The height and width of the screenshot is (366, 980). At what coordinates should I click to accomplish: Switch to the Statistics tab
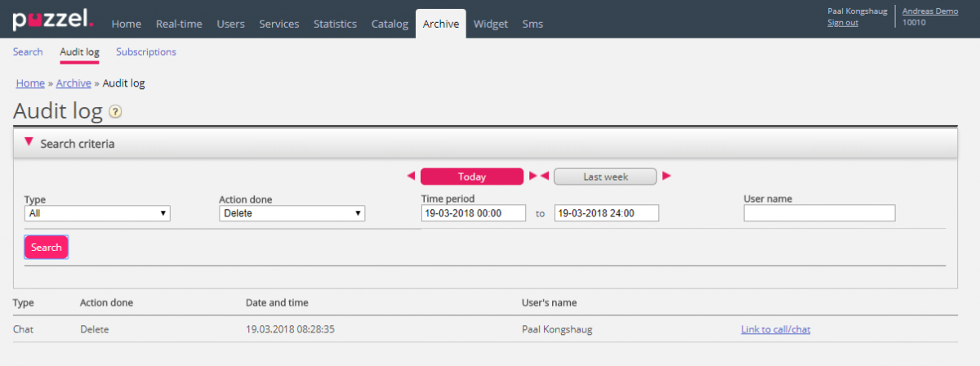pyautogui.click(x=335, y=24)
